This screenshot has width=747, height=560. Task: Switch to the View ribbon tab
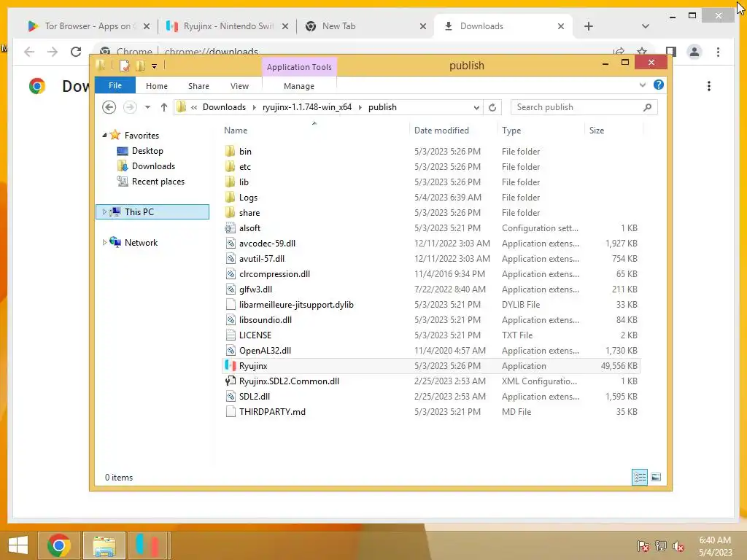click(239, 86)
